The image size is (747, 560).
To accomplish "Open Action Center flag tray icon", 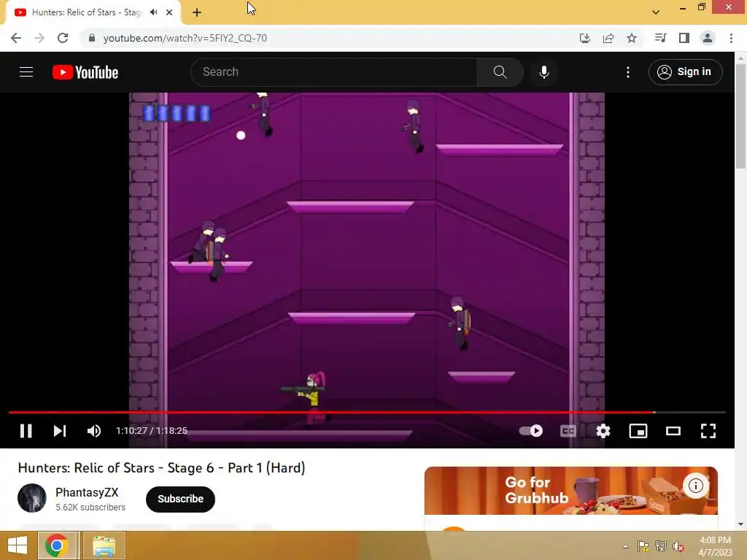I will point(643,546).
